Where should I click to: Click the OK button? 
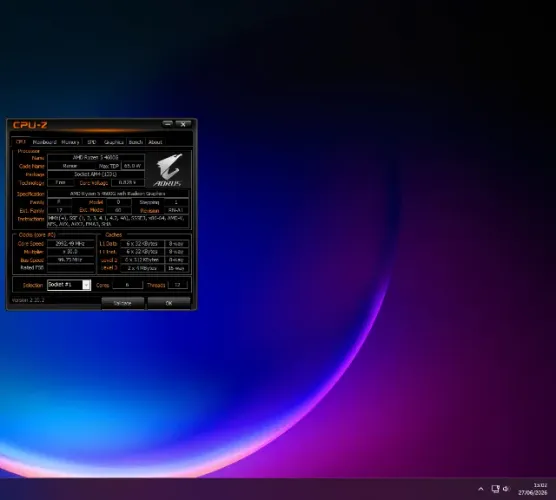point(169,303)
